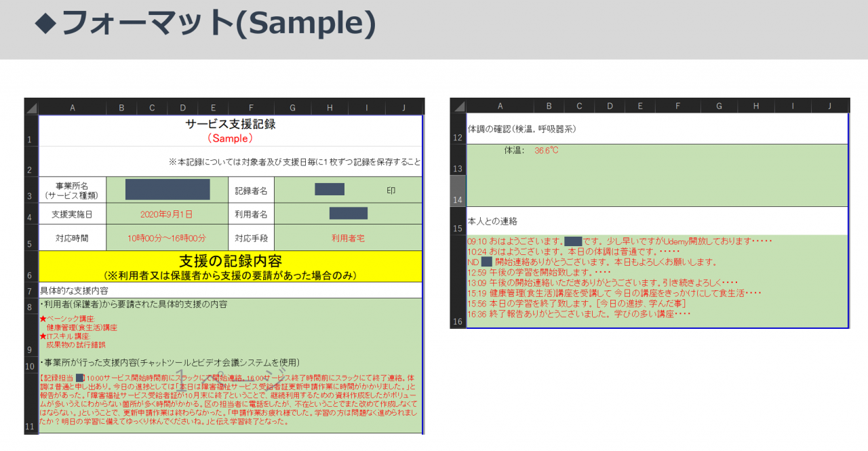Select row header 11
The image size is (868, 451).
(31, 403)
